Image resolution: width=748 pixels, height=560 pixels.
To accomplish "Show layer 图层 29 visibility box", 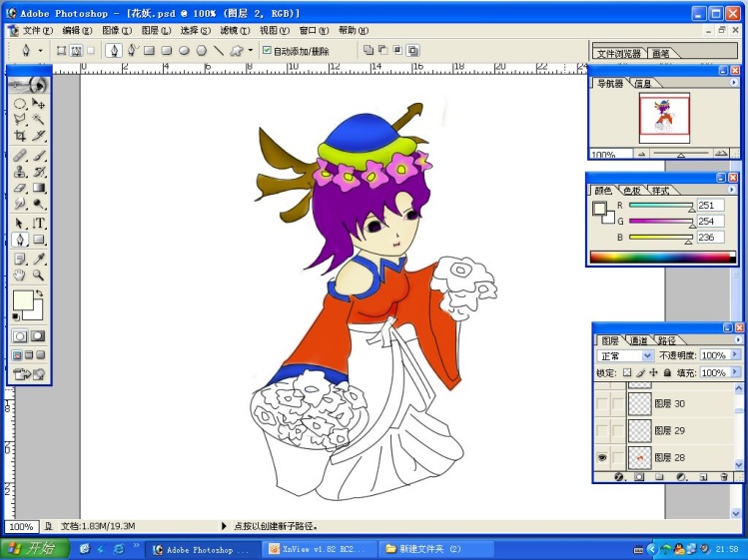I will pyautogui.click(x=602, y=431).
